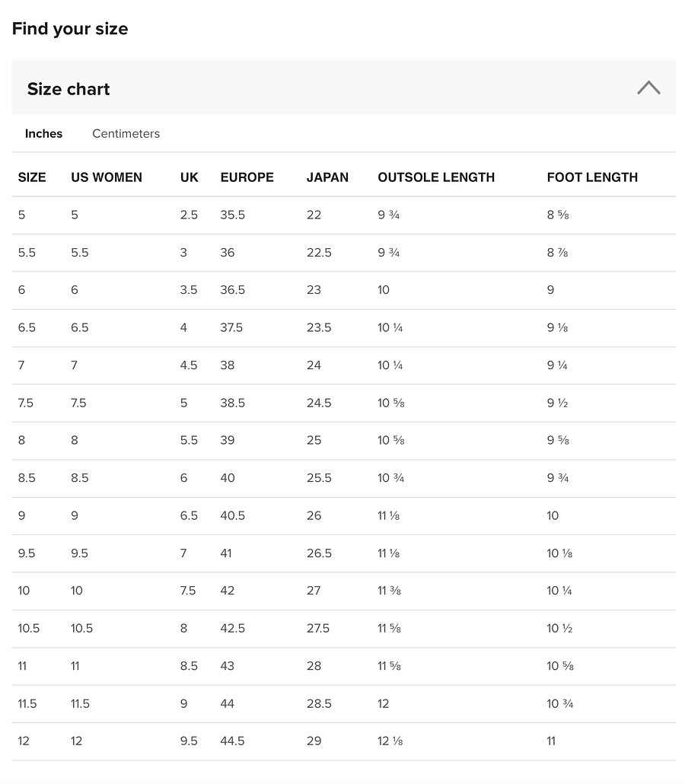Click the US WOMEN column header
The height and width of the screenshot is (784, 685).
click(107, 177)
